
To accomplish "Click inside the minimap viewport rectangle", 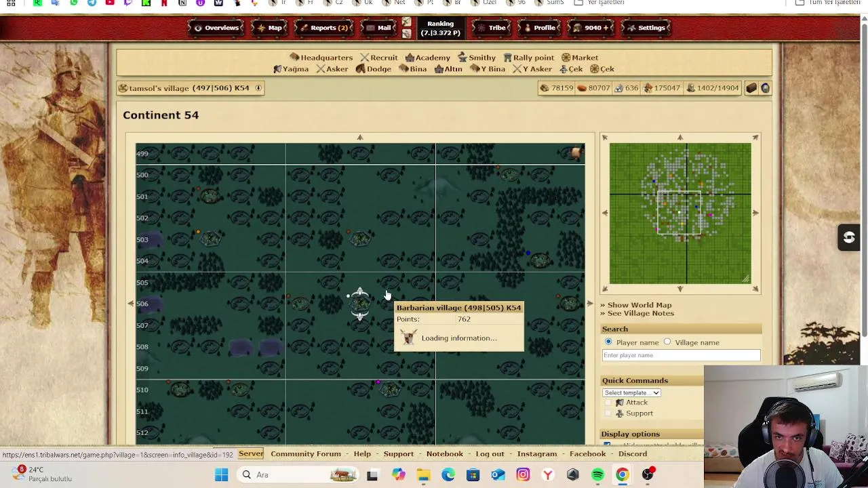I will pyautogui.click(x=679, y=212).
